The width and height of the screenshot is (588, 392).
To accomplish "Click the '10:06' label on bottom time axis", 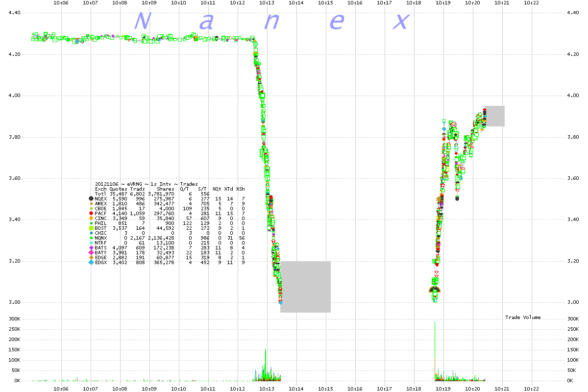I will click(x=61, y=388).
